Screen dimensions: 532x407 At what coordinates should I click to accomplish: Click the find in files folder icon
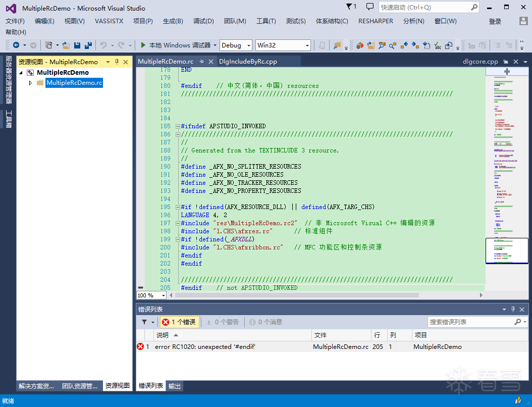coord(337,45)
